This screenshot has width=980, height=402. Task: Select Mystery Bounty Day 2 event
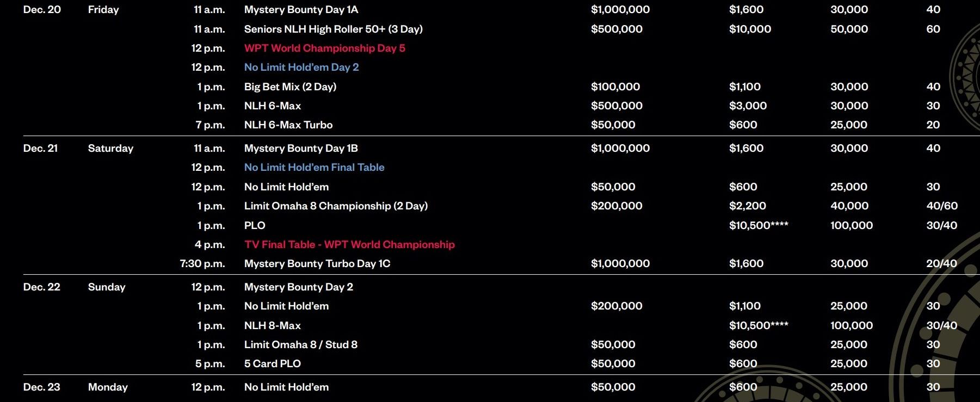click(298, 287)
